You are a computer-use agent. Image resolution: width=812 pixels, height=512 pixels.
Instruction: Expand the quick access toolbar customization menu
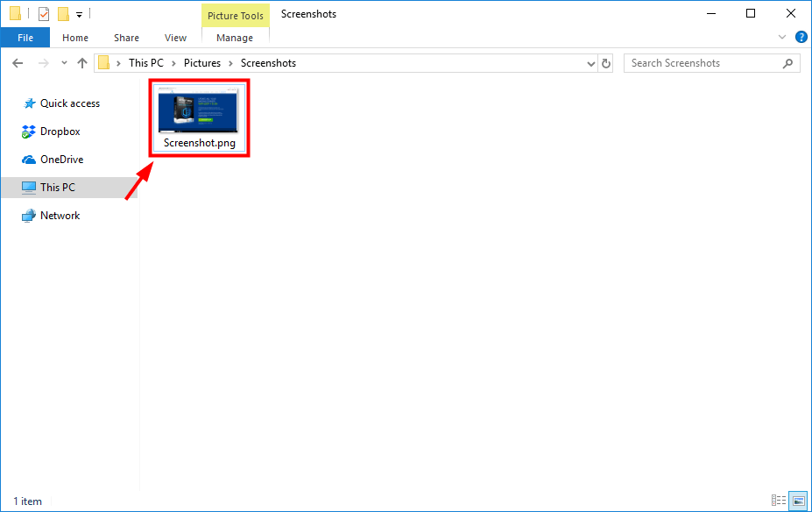coord(78,13)
